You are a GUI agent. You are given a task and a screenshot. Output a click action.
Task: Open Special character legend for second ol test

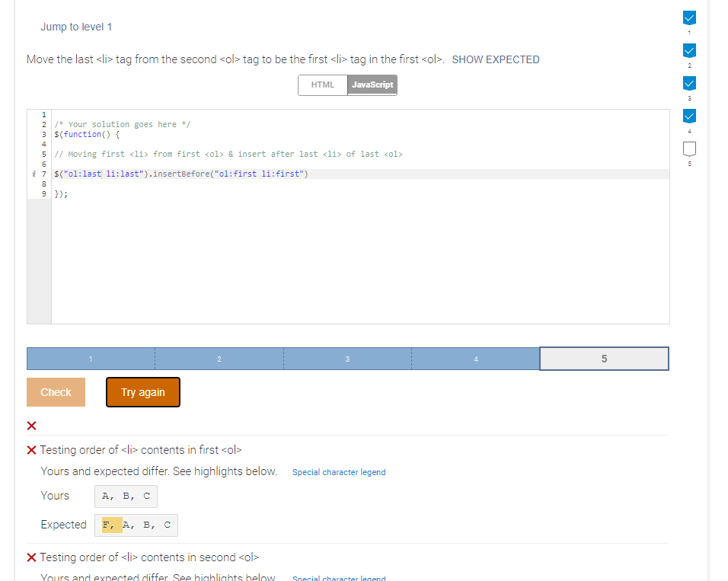339,578
